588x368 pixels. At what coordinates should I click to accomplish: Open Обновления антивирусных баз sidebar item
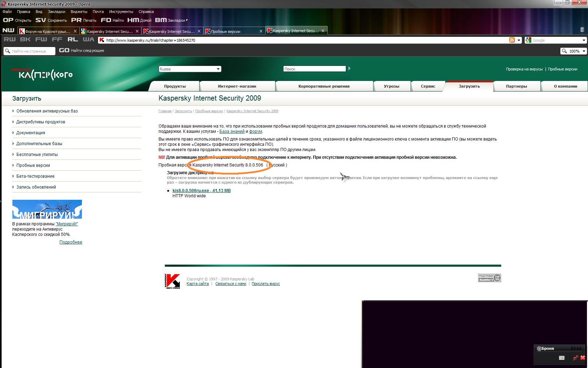(47, 111)
